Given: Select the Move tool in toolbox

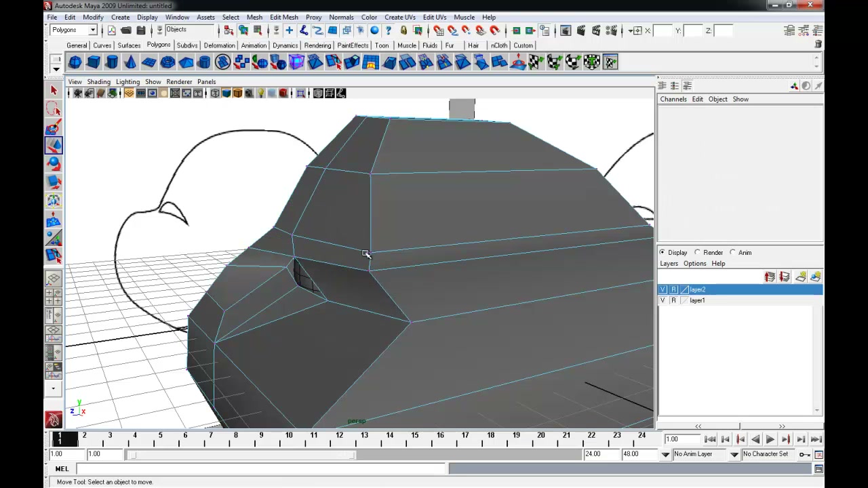Looking at the screenshot, I should (54, 145).
